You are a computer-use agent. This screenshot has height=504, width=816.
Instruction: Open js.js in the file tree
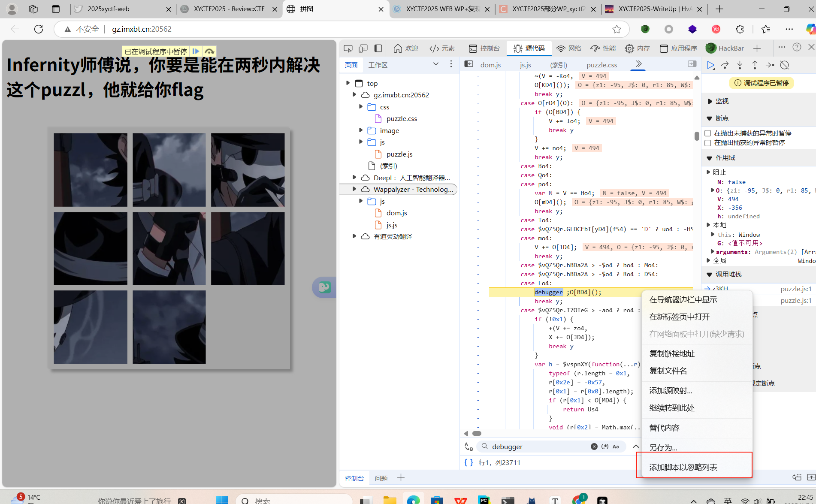[392, 225]
